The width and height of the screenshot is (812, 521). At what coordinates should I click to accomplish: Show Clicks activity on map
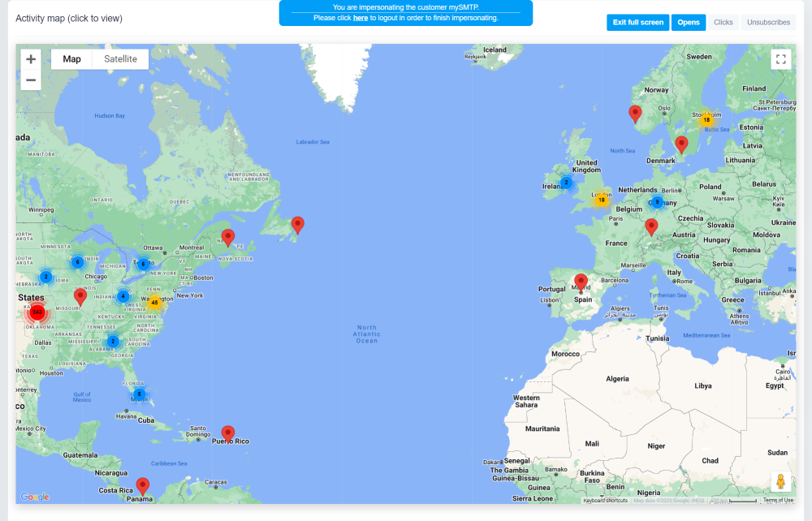[723, 23]
